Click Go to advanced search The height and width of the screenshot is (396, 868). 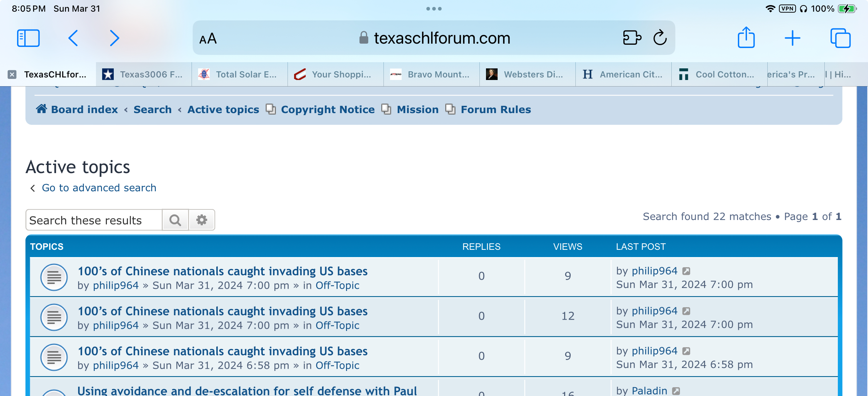click(99, 188)
